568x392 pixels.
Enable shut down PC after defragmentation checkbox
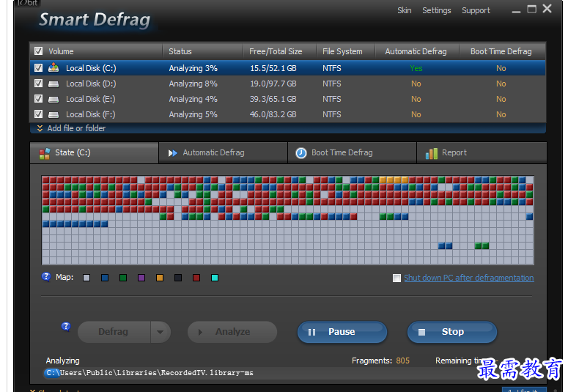tap(397, 278)
